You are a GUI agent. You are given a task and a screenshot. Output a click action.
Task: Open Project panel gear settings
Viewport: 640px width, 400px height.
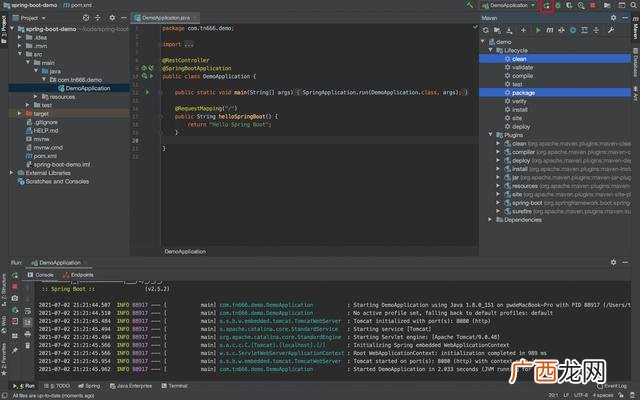(x=112, y=18)
